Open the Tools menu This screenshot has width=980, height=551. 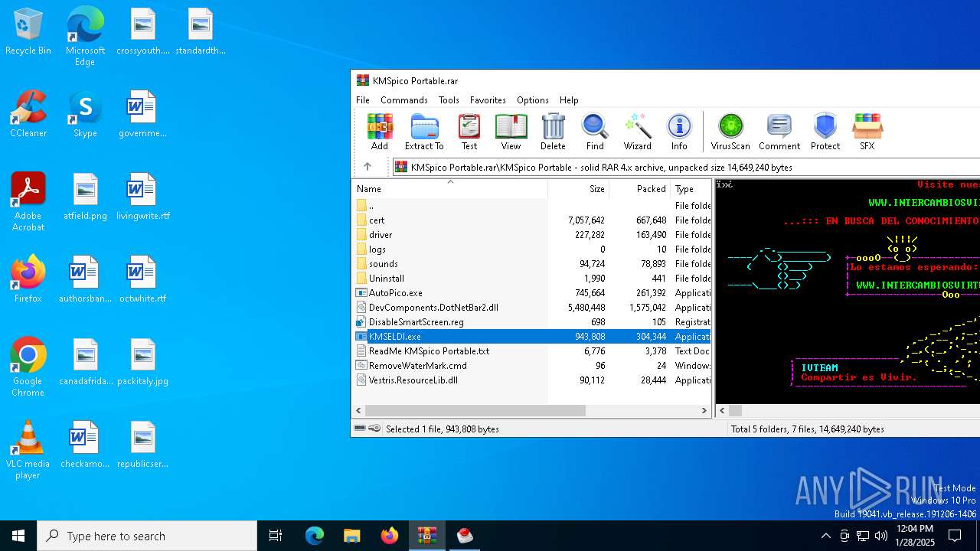pyautogui.click(x=449, y=100)
